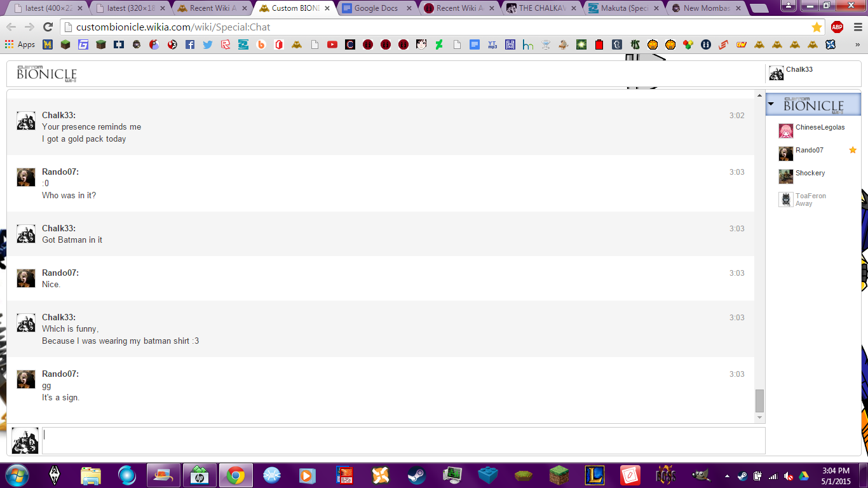The width and height of the screenshot is (868, 488).
Task: Open a new browser tab
Action: [758, 8]
